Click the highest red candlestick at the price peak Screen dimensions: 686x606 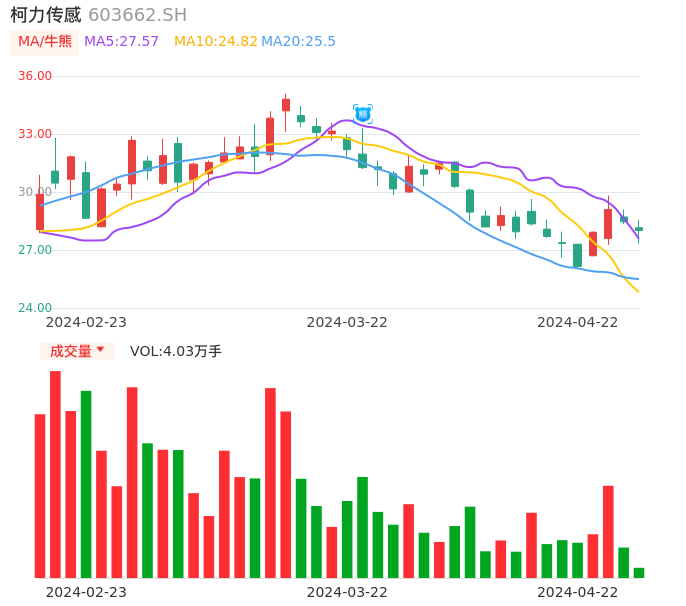click(x=286, y=105)
